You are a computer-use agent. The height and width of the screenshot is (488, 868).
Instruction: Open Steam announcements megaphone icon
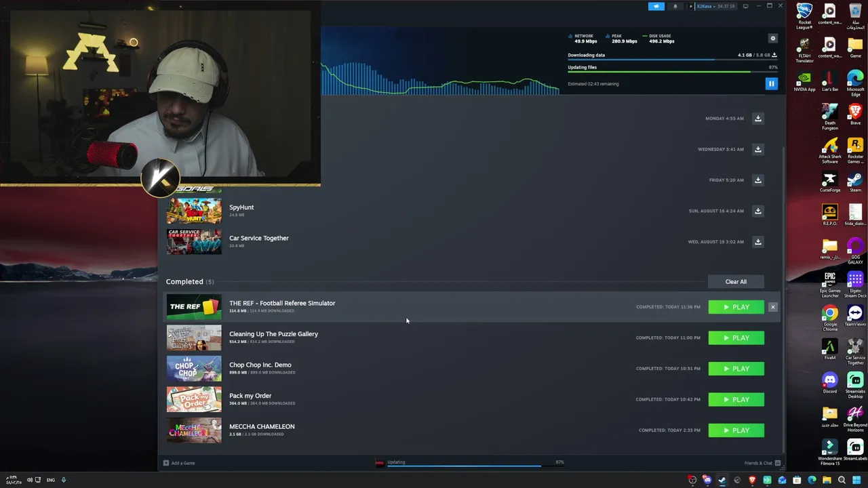click(x=656, y=6)
